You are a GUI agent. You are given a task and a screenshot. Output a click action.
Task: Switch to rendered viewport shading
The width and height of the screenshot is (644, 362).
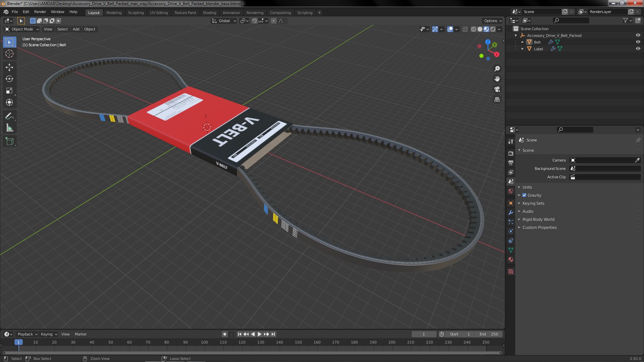click(493, 29)
